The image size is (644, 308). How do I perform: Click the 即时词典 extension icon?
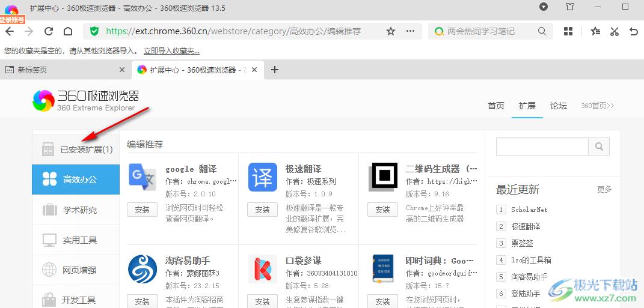tap(383, 269)
